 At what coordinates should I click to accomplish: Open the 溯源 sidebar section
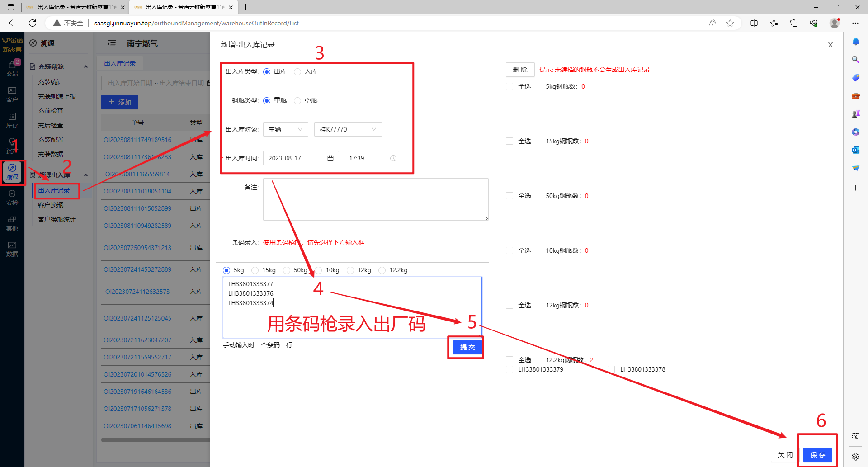(12, 172)
